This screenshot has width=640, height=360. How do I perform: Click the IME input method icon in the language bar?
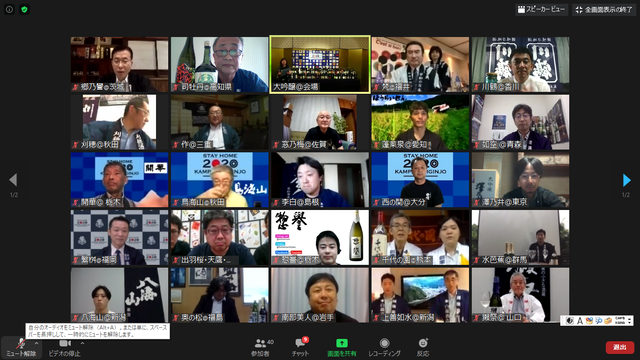pos(570,321)
